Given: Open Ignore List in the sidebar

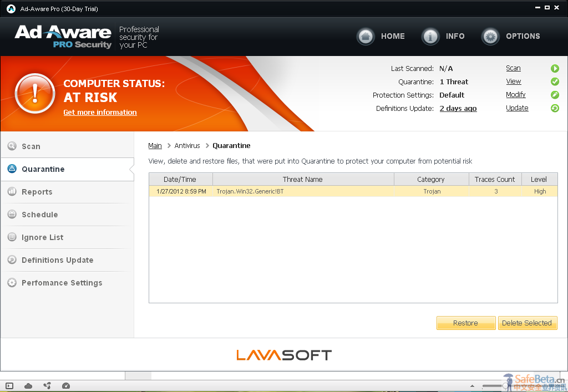Looking at the screenshot, I should [x=67, y=237].
